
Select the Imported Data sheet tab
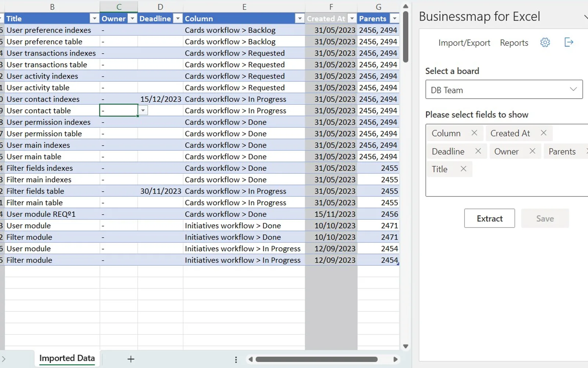tap(67, 358)
